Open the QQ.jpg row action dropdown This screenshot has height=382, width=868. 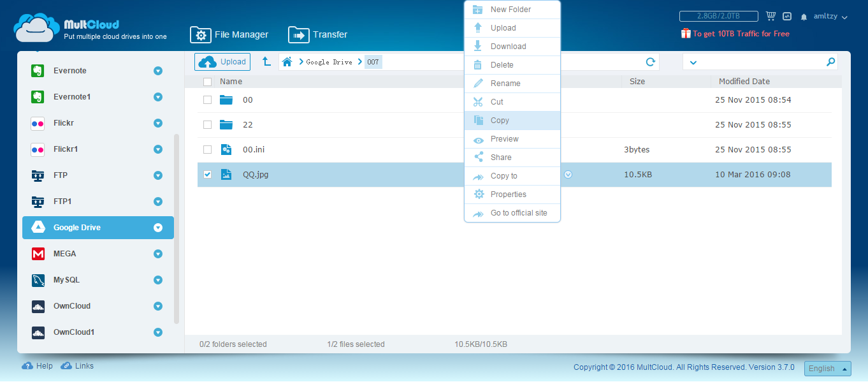pos(568,175)
